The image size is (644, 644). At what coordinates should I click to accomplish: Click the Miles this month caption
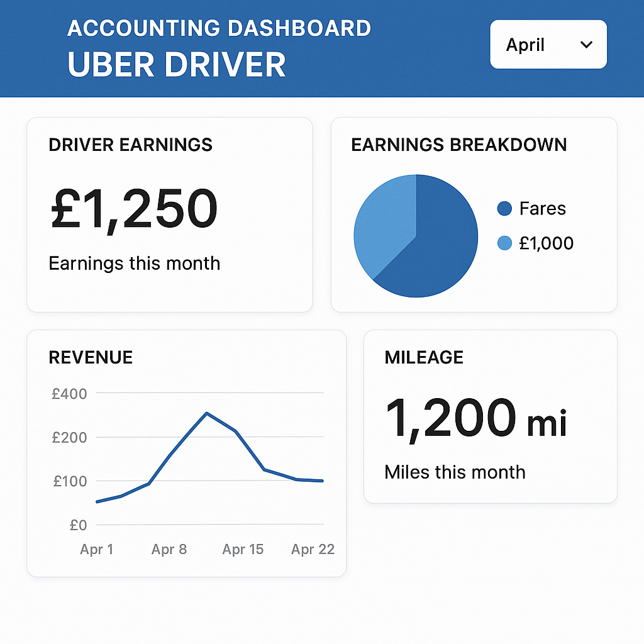455,472
